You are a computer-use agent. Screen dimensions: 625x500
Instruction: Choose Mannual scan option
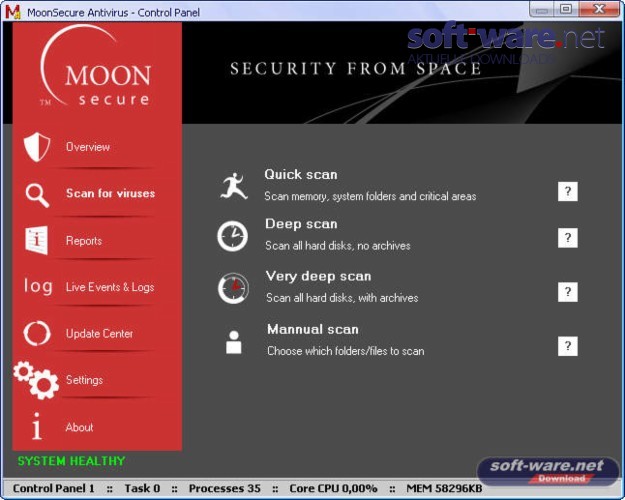click(x=313, y=329)
